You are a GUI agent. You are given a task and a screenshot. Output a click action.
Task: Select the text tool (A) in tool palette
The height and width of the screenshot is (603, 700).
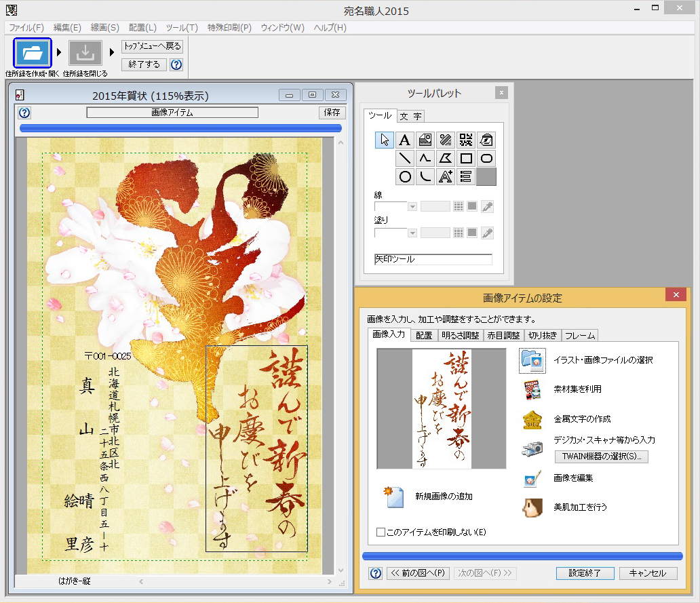(x=405, y=140)
